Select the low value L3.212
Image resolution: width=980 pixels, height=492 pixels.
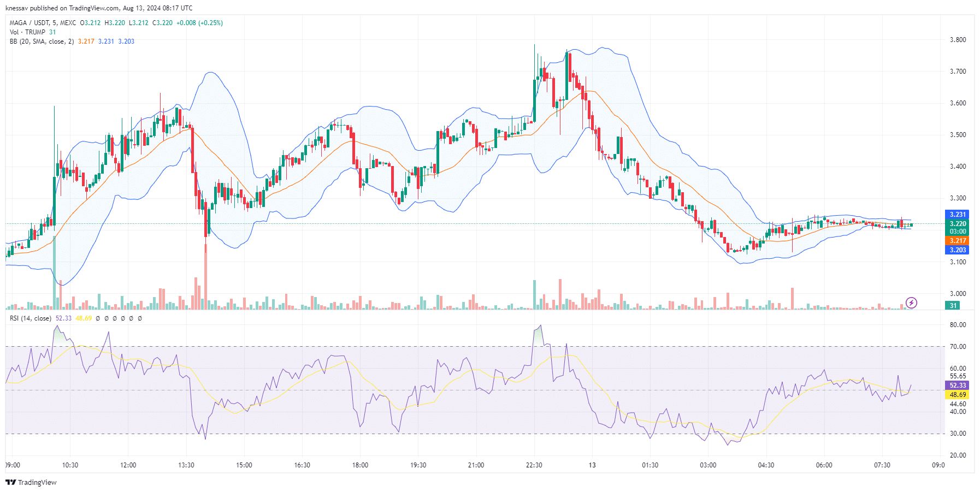pos(138,23)
